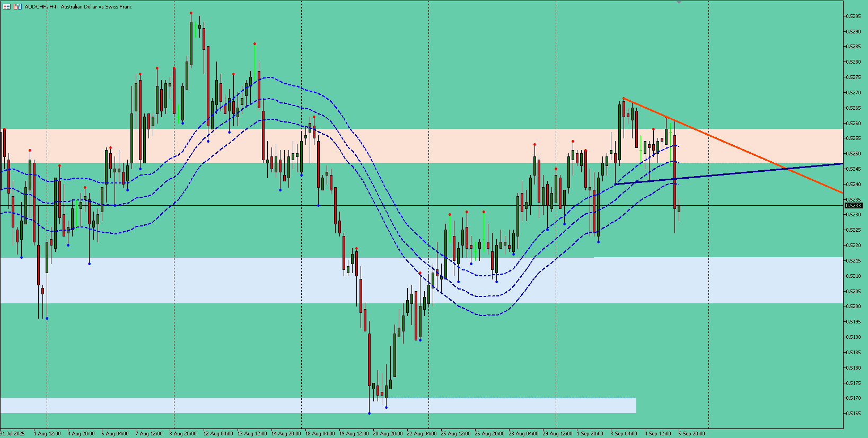Select the orange descending trendline
The width and height of the screenshot is (868, 438).
click(733, 145)
